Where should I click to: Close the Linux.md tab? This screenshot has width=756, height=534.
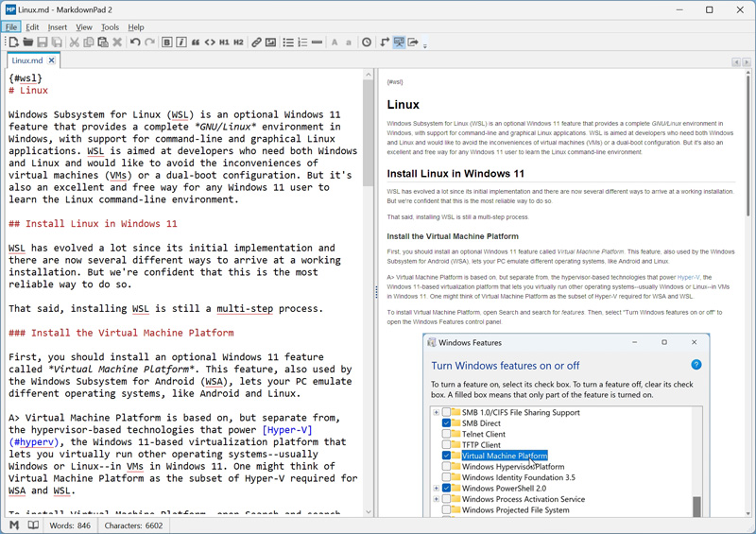click(52, 60)
